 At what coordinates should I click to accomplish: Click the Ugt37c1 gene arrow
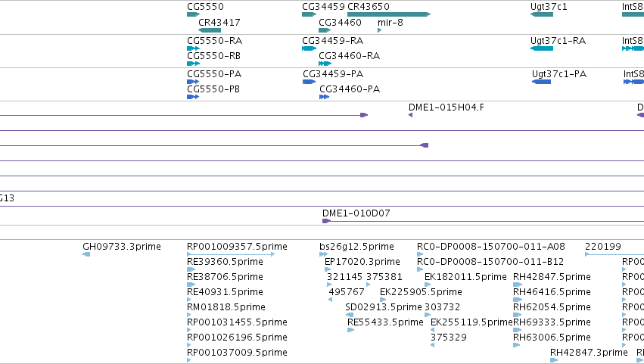(542, 14)
